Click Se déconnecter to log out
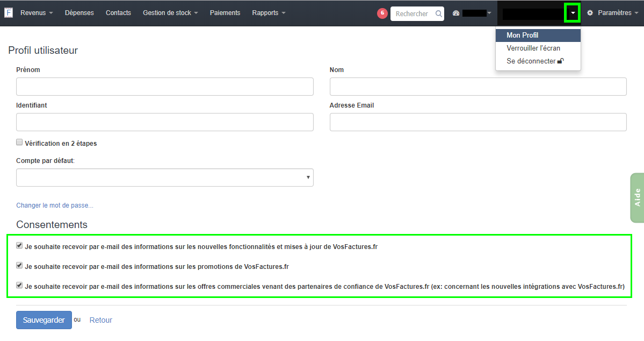Screen dimensions: 644x341 coord(531,61)
